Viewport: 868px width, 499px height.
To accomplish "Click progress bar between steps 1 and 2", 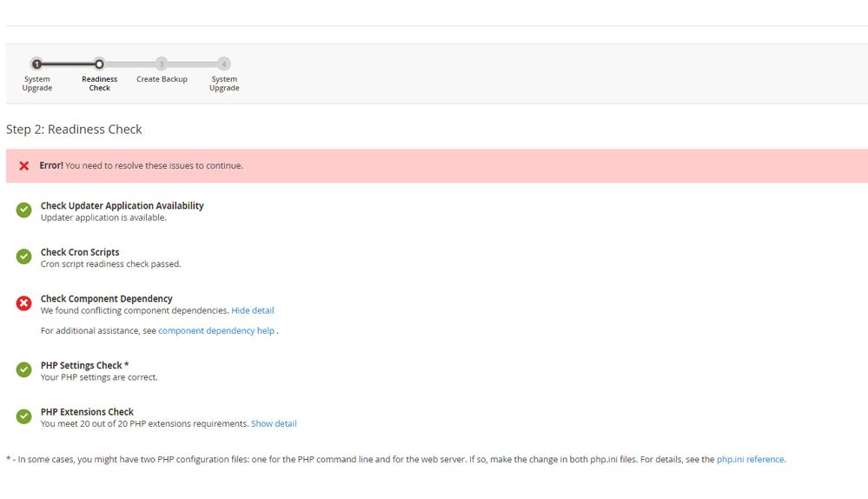I will coord(68,63).
